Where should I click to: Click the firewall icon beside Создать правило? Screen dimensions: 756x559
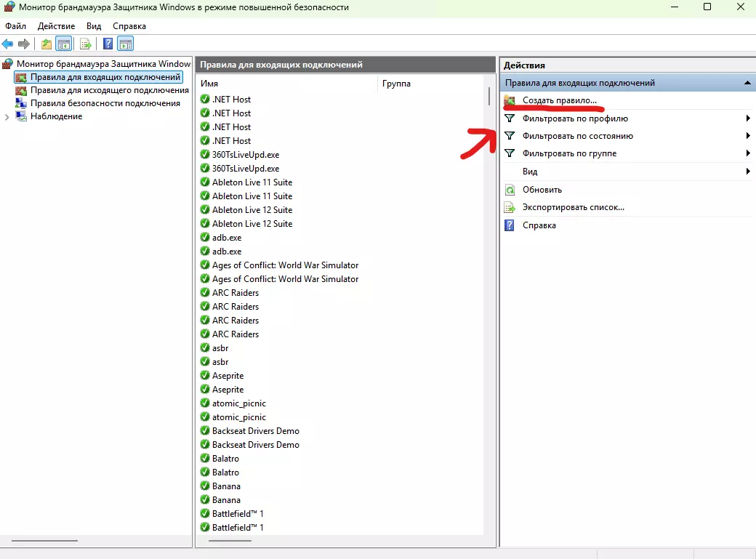coord(510,100)
